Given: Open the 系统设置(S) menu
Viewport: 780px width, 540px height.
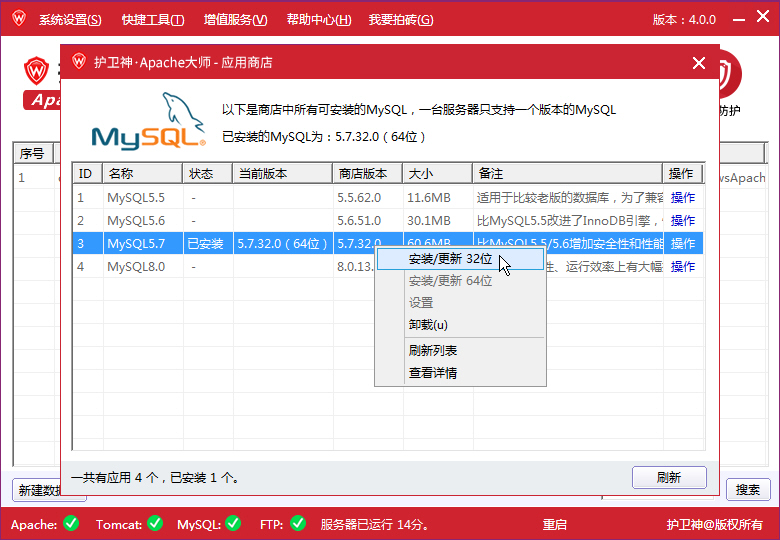Looking at the screenshot, I should coord(70,20).
